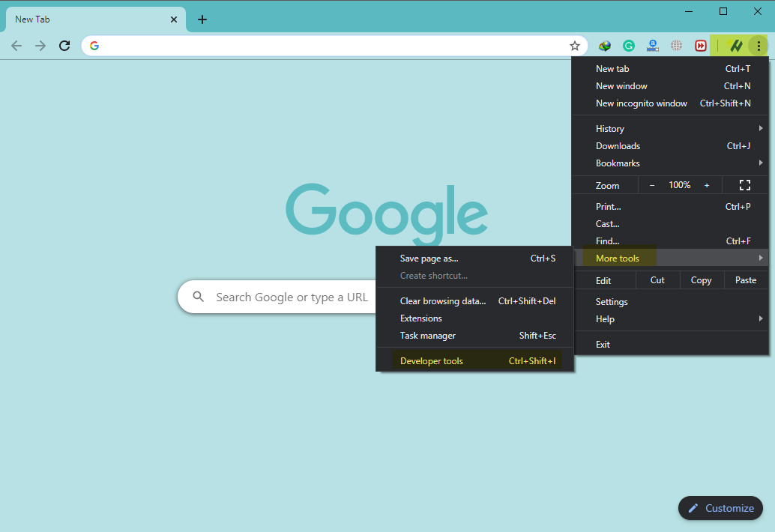Click the Search Google or type a URL box
Screen dimensions: 775x532
coord(277,297)
